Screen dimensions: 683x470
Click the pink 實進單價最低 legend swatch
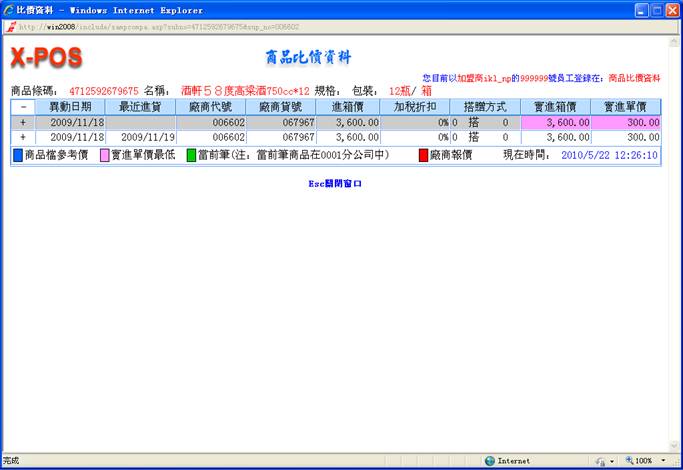pos(104,156)
